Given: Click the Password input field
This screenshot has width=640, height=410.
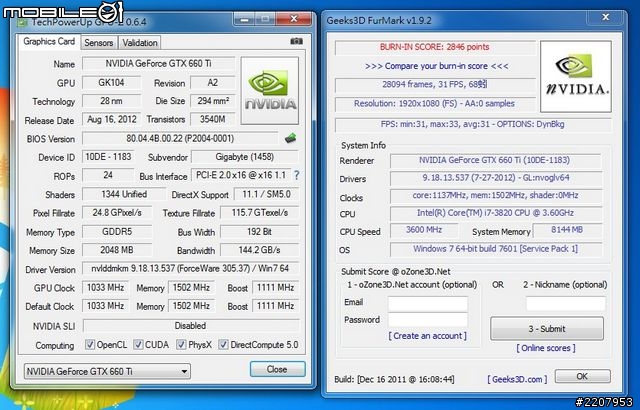Looking at the screenshot, I should [427, 320].
